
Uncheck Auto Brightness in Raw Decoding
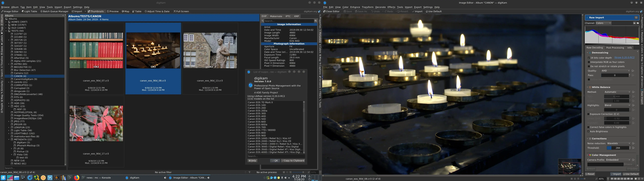pos(588,131)
